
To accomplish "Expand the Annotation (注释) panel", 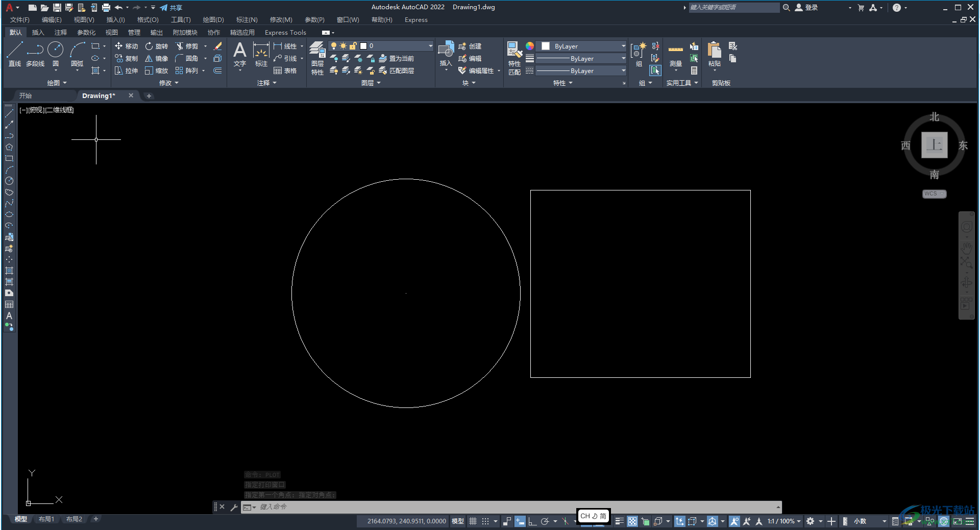I will (x=266, y=83).
